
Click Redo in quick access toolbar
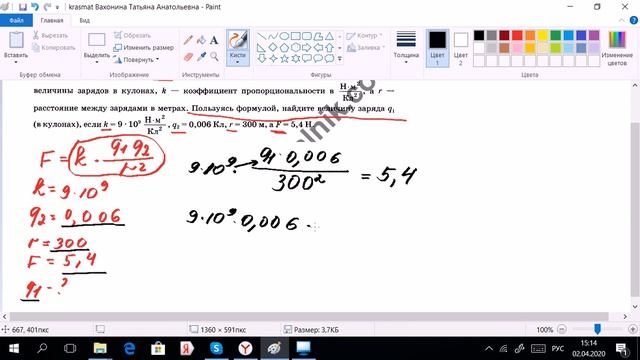coord(47,7)
